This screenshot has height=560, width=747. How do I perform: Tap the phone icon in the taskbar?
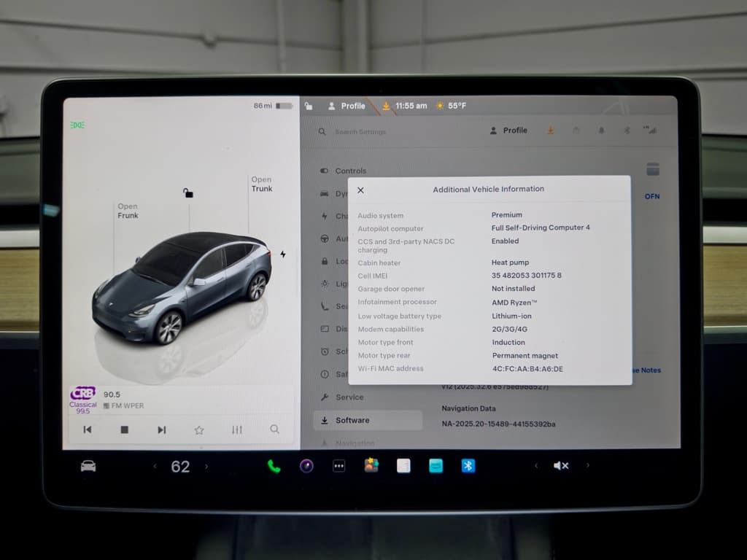274,465
